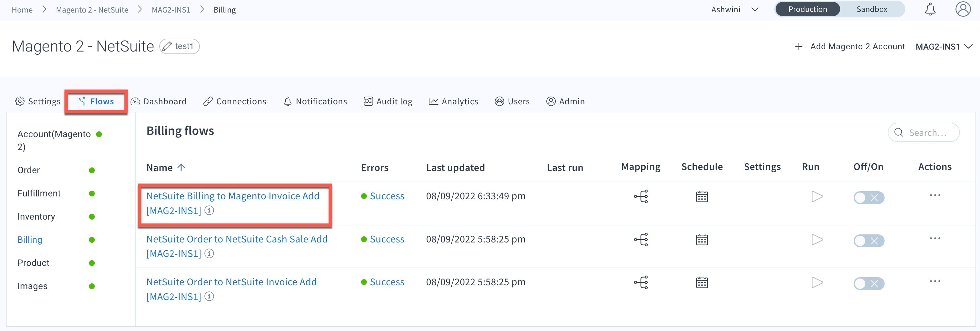Open mapping for NetSuite Order to NetSuite Cash Sale Add
This screenshot has width=980, height=331.
(x=641, y=240)
